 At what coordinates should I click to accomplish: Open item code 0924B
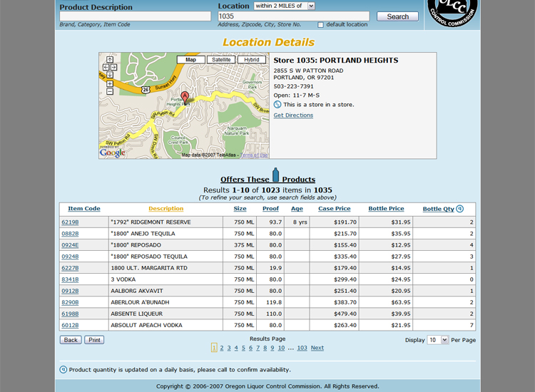pyautogui.click(x=70, y=257)
